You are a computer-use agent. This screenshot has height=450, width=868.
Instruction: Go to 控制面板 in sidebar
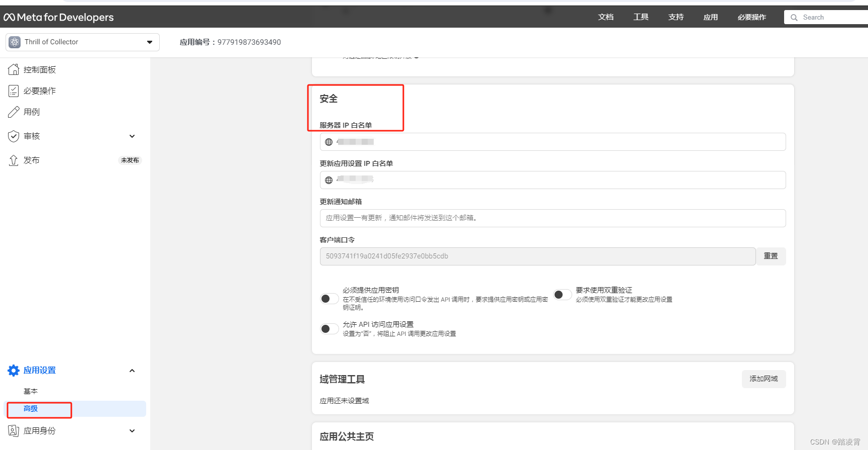40,70
